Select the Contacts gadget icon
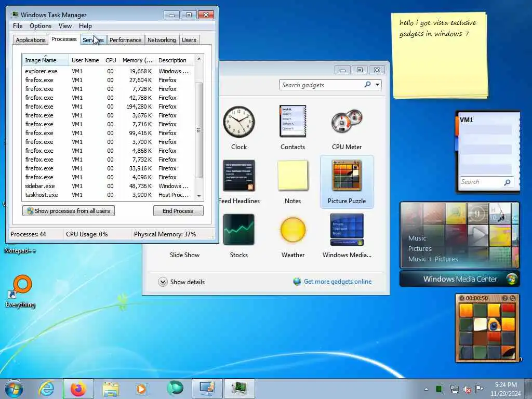Image resolution: width=532 pixels, height=399 pixels. [x=293, y=121]
